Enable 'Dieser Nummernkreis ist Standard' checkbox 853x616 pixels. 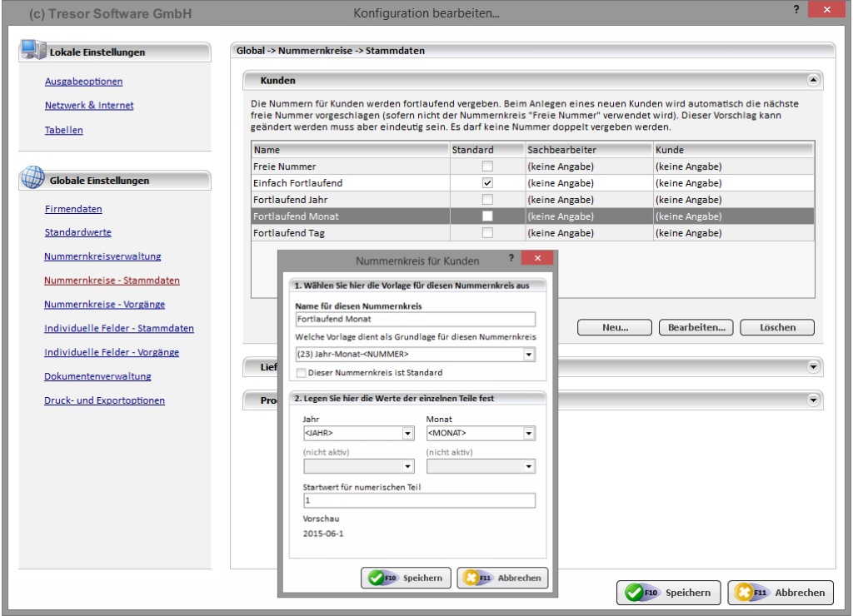pyautogui.click(x=301, y=372)
